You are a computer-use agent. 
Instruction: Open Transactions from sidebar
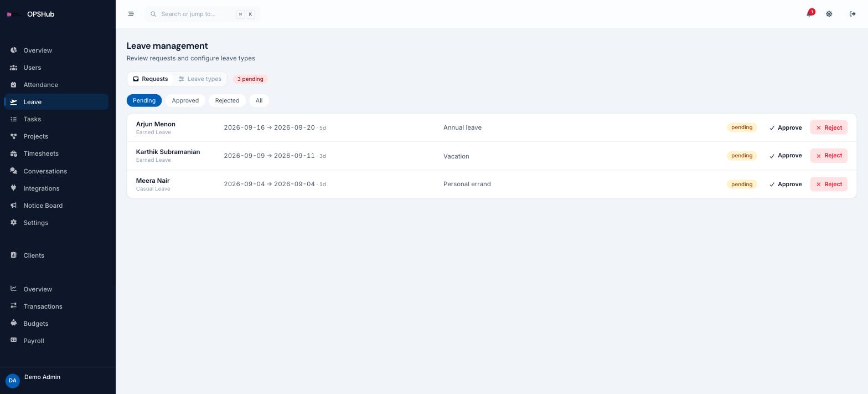point(56,306)
